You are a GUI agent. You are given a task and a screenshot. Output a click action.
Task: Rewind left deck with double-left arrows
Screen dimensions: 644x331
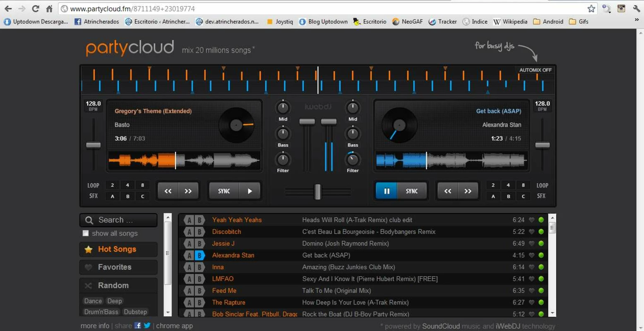[x=168, y=191]
